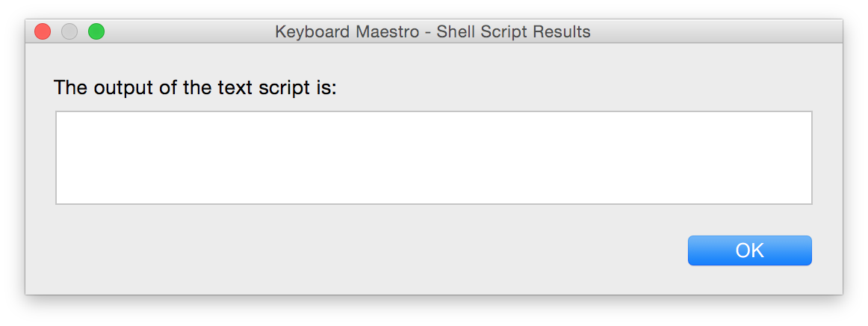Focus the empty script output text box
Screen dimensions: 868x326
pos(434,158)
